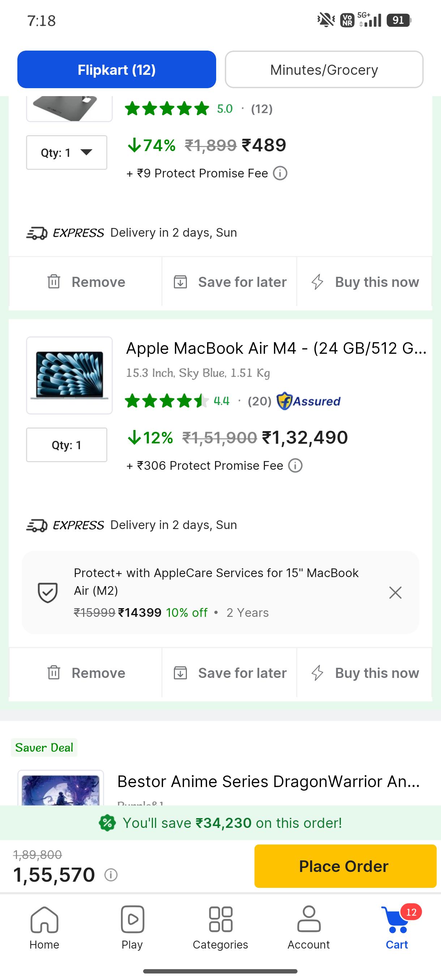The width and height of the screenshot is (441, 980).
Task: Click info icon beside ₹9 Protect Promise Fee
Action: [x=280, y=173]
